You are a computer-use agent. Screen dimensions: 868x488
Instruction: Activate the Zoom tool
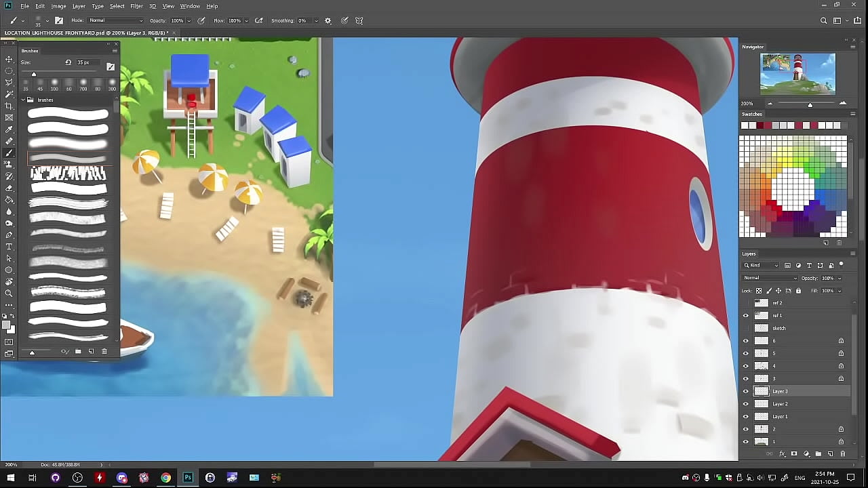pos(9,293)
